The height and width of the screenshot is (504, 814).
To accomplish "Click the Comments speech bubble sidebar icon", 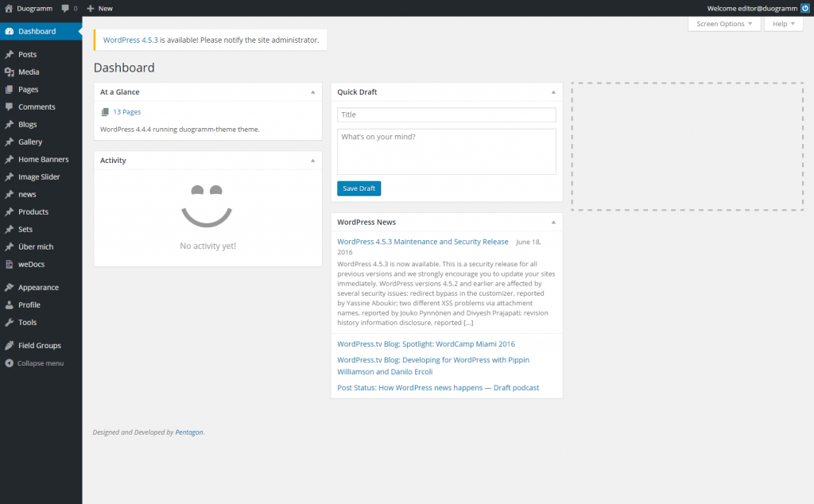I will (9, 107).
